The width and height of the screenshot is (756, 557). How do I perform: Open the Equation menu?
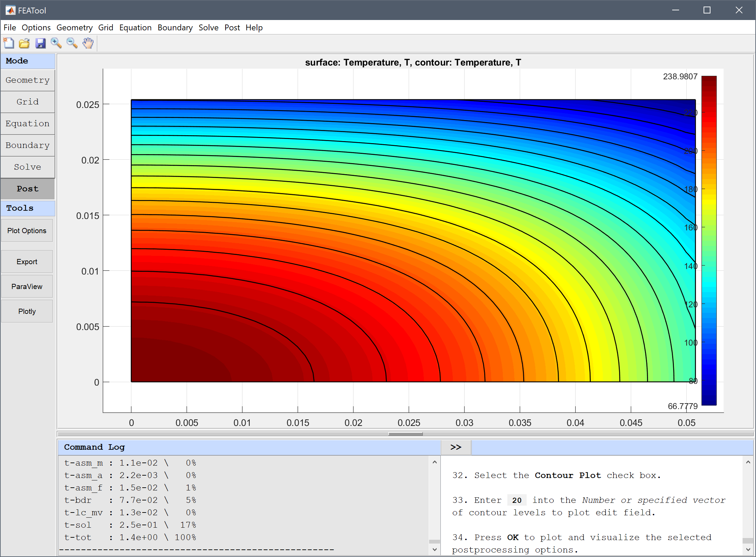pos(135,27)
